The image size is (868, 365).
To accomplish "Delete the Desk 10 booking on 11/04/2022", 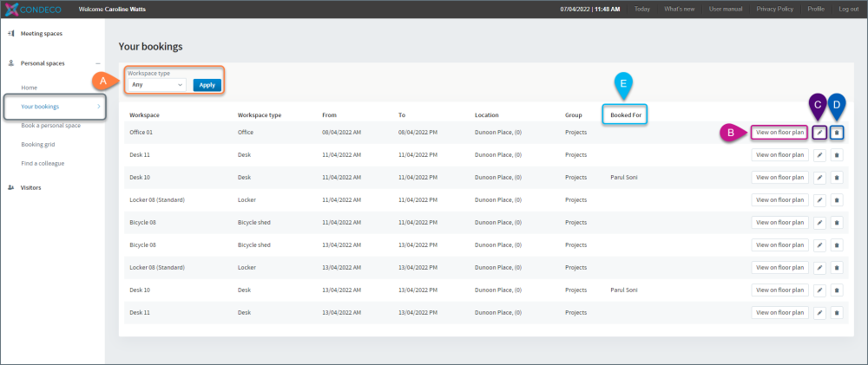I will pos(837,178).
